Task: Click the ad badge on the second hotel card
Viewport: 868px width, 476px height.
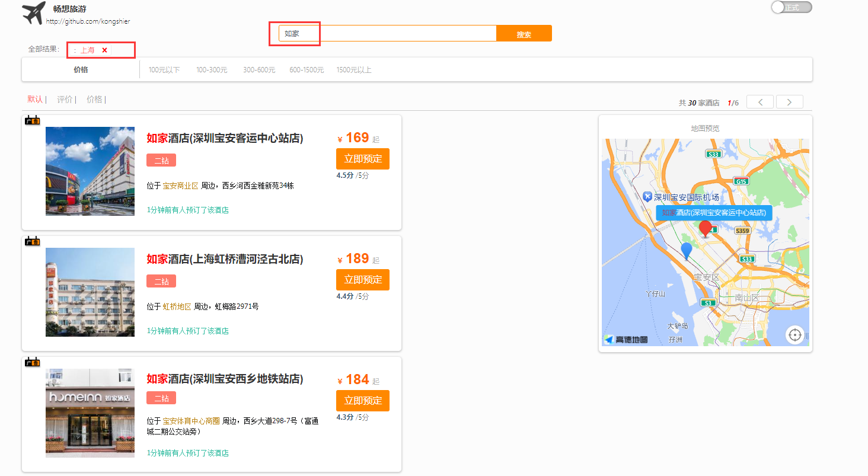Action: 32,241
